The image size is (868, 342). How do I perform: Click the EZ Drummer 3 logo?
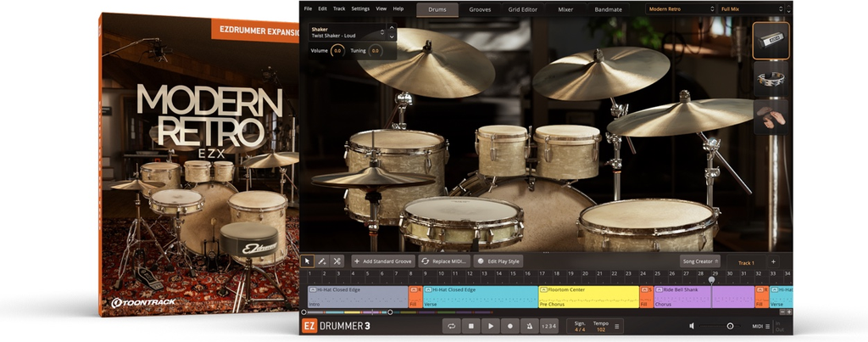click(337, 326)
